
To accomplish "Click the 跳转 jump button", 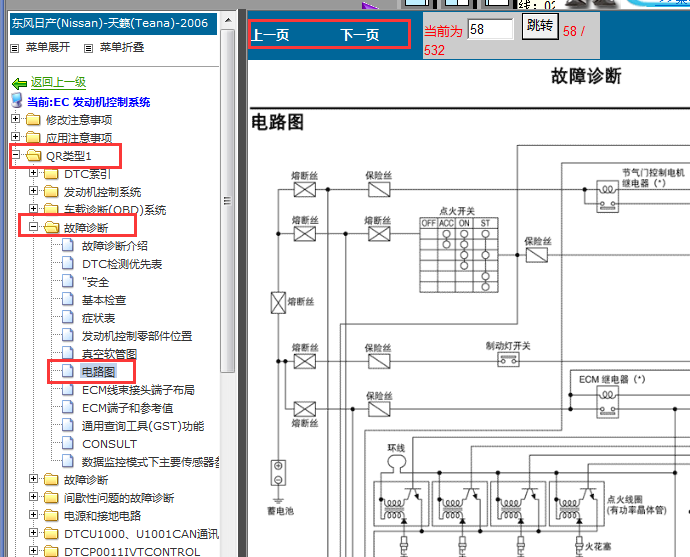I will point(540,26).
